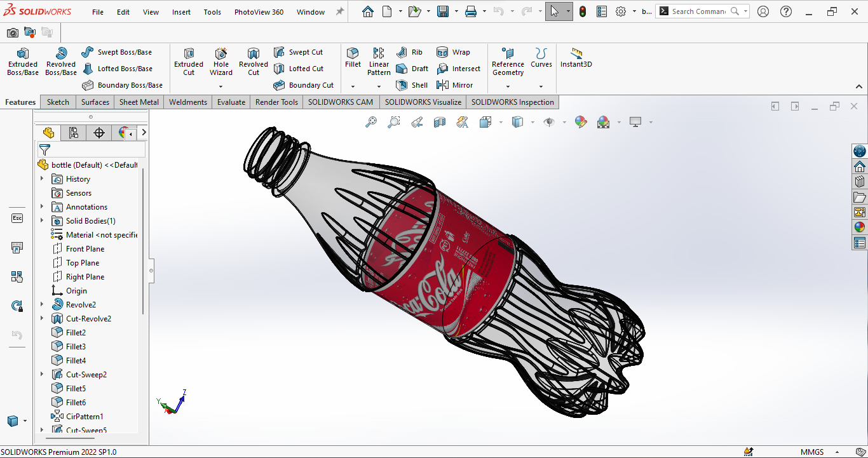This screenshot has height=458, width=868.
Task: Open the File menu
Action: 98,12
